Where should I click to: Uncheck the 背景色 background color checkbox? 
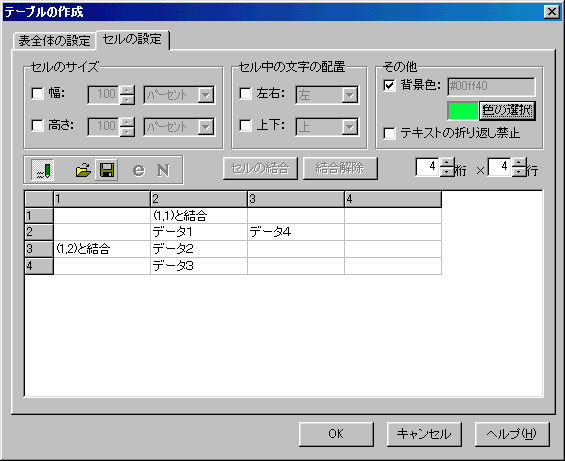pyautogui.click(x=389, y=85)
